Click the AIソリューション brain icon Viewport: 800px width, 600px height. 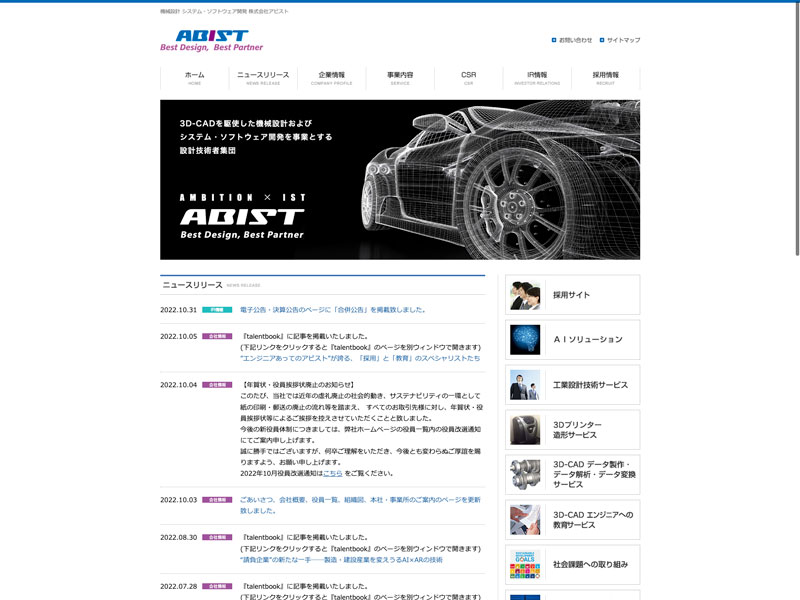pyautogui.click(x=525, y=340)
